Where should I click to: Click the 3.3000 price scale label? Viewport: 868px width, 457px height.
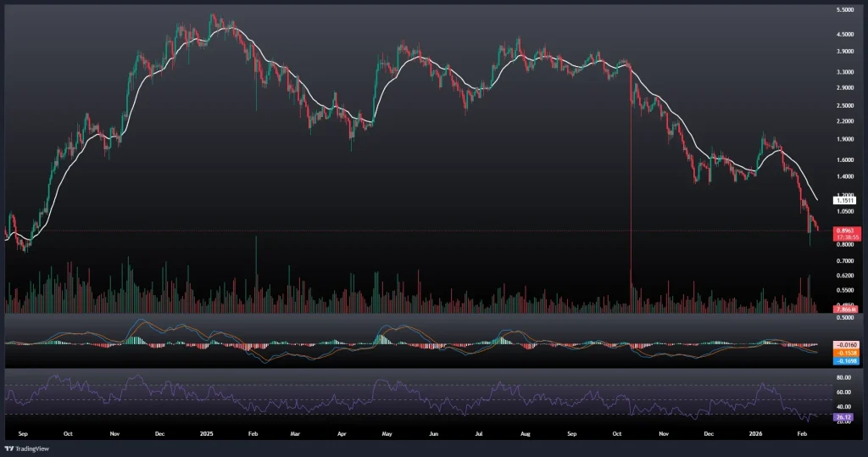coord(845,71)
